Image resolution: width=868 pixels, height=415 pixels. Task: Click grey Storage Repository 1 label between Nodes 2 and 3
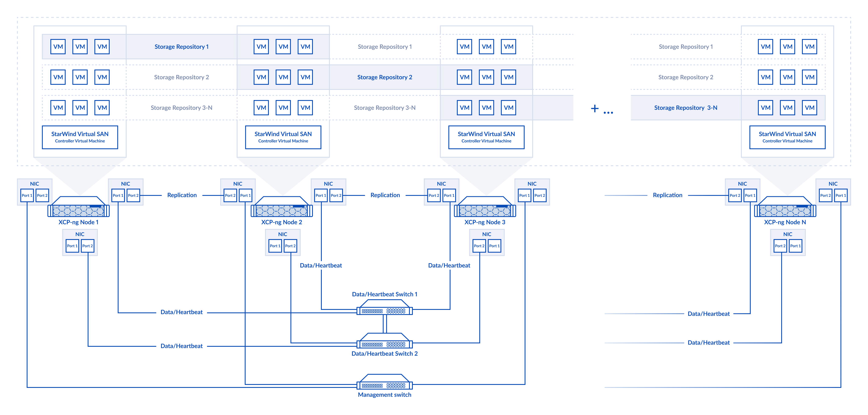(385, 47)
